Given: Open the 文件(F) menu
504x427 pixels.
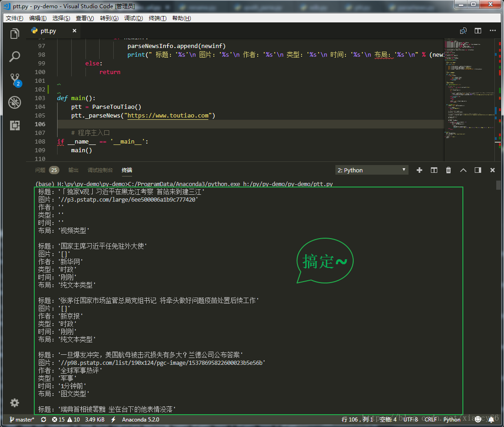Looking at the screenshot, I should [x=15, y=18].
